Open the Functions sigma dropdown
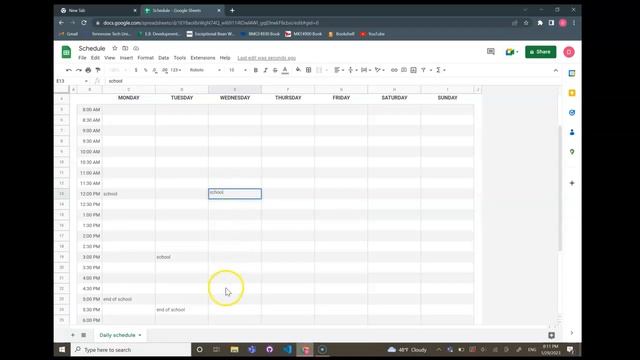Screen dimensions: 640x360 coord(440,70)
